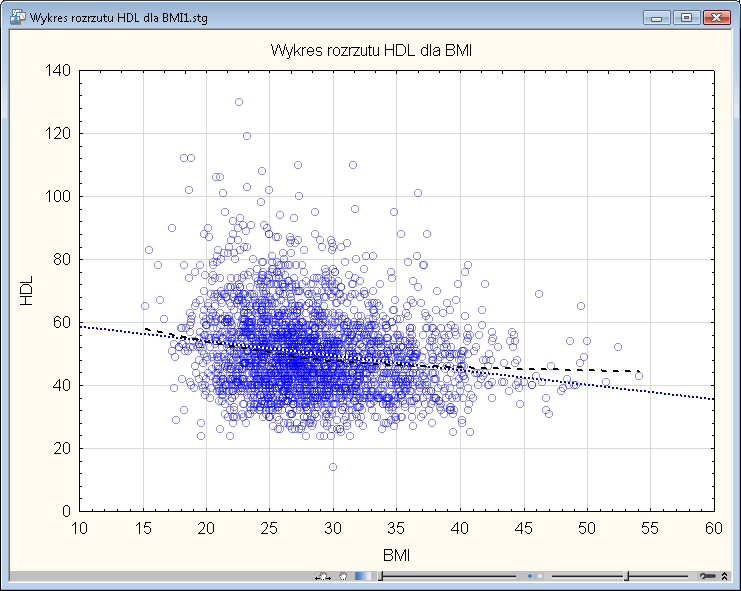This screenshot has height=591, width=741.
Task: Click the highest outlier point near HDL 130
Action: 239,102
